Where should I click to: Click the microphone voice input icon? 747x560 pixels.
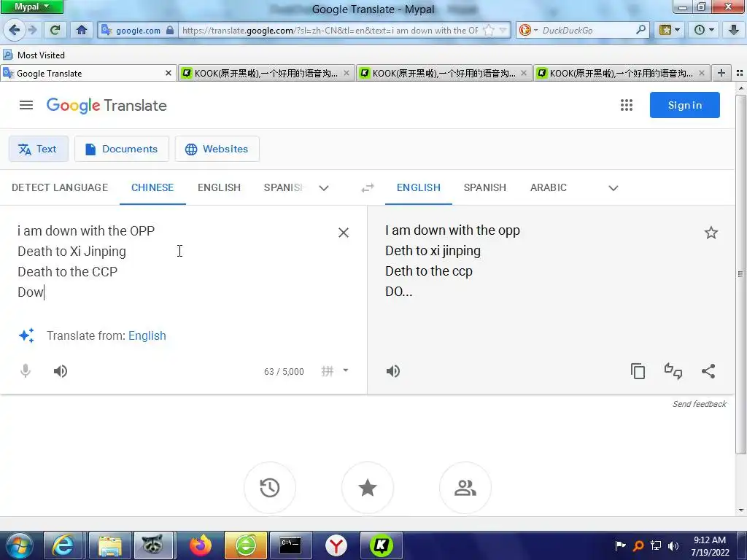pyautogui.click(x=26, y=371)
